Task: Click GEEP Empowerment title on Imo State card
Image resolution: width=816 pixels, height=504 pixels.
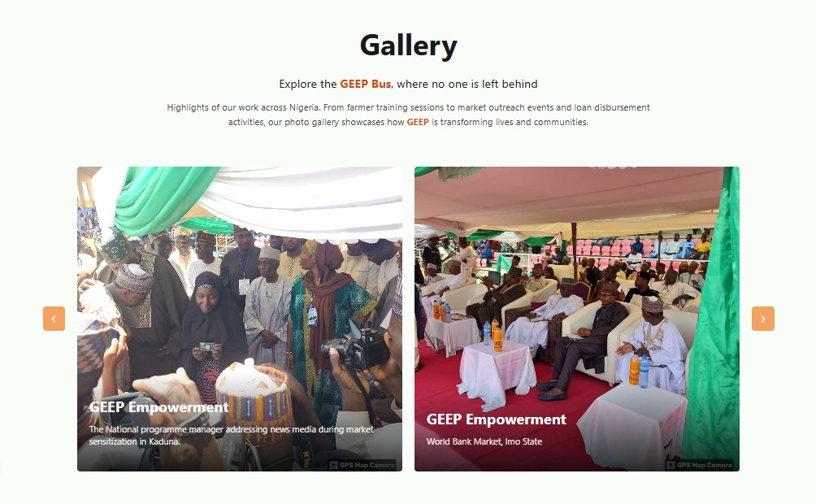Action: click(497, 419)
